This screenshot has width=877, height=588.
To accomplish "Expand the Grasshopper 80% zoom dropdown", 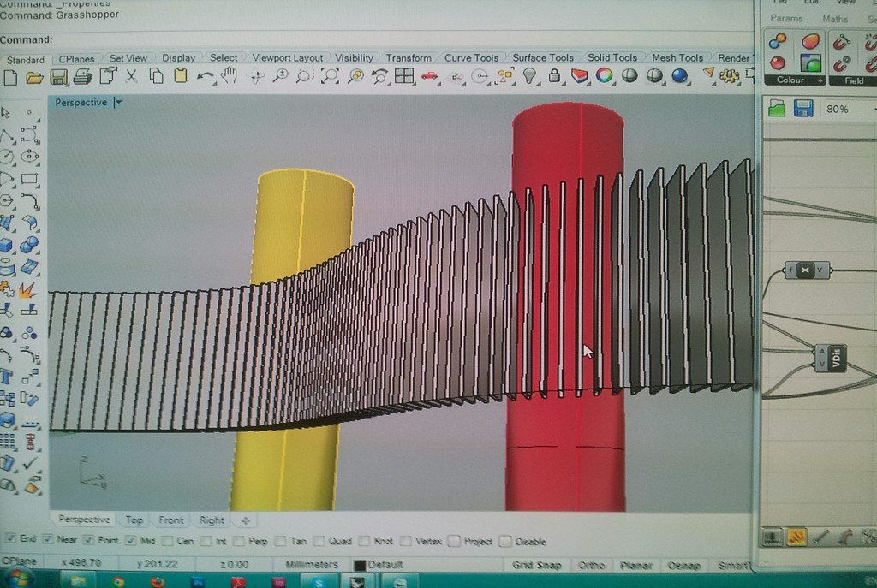I will click(872, 110).
